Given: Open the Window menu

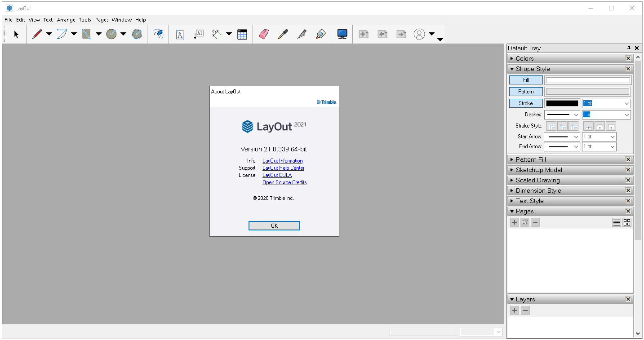Looking at the screenshot, I should 122,20.
